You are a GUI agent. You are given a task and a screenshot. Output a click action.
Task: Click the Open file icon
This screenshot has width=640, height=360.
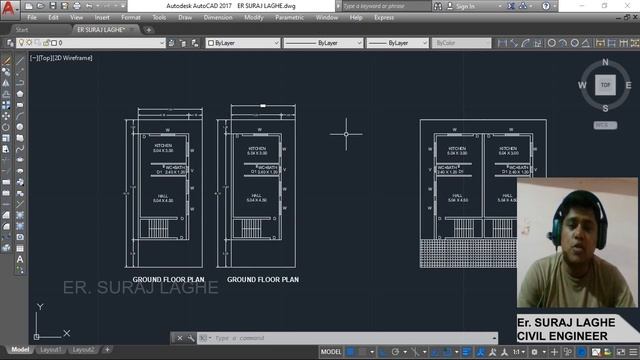pyautogui.click(x=40, y=6)
